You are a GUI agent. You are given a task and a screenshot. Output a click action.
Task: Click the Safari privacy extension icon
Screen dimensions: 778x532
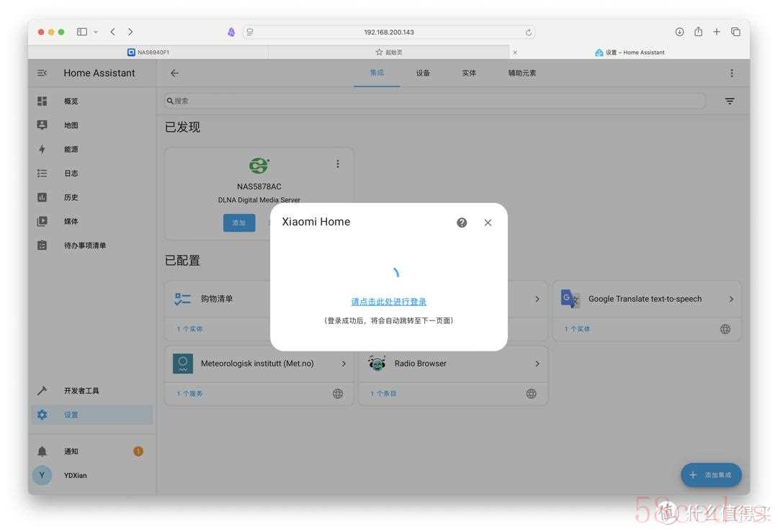(231, 32)
